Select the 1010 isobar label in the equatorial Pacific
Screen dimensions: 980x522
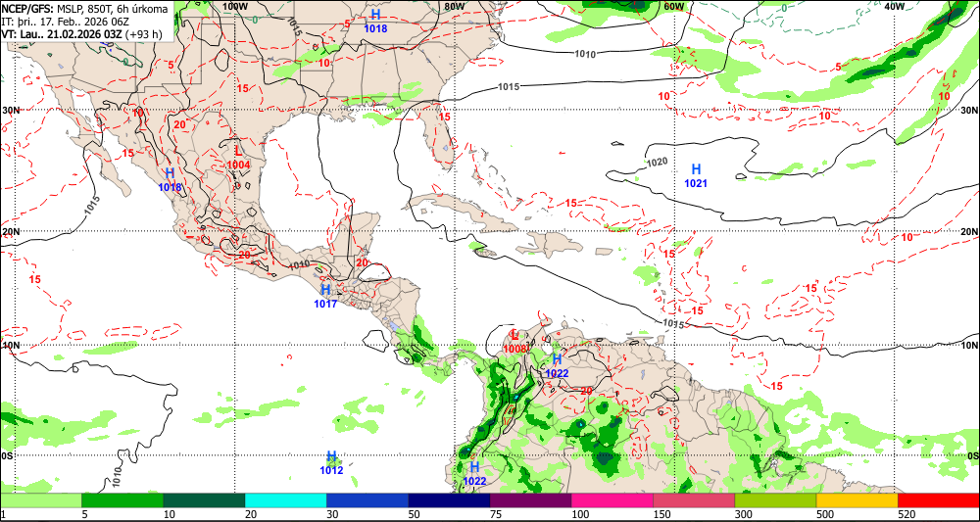click(x=117, y=476)
